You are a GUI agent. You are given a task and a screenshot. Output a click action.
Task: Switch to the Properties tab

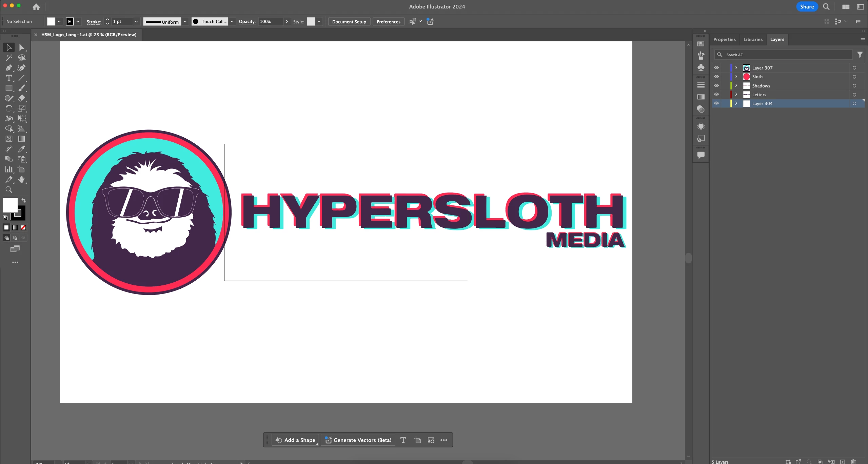(724, 40)
